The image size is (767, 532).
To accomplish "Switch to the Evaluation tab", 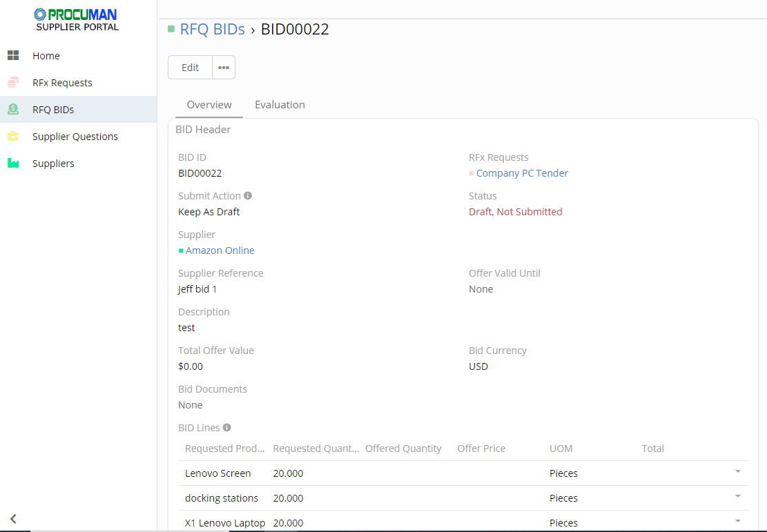I will (x=280, y=105).
